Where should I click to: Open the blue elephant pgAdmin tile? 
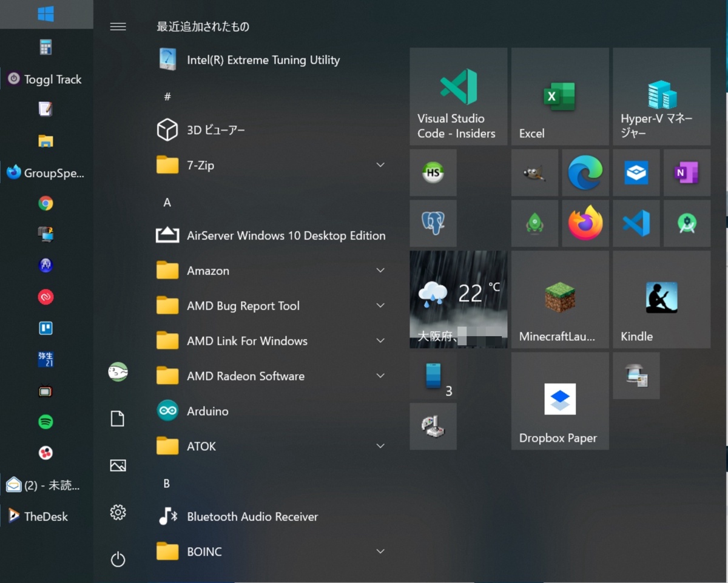[433, 223]
